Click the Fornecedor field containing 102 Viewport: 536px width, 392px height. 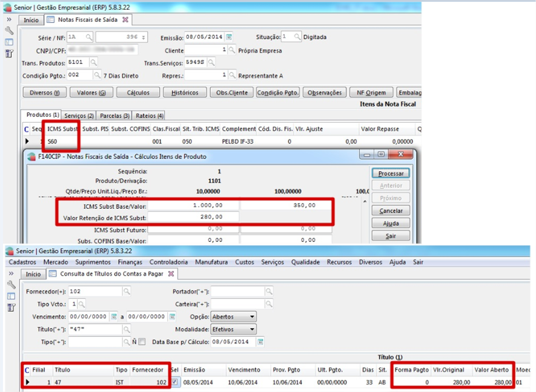coord(95,291)
